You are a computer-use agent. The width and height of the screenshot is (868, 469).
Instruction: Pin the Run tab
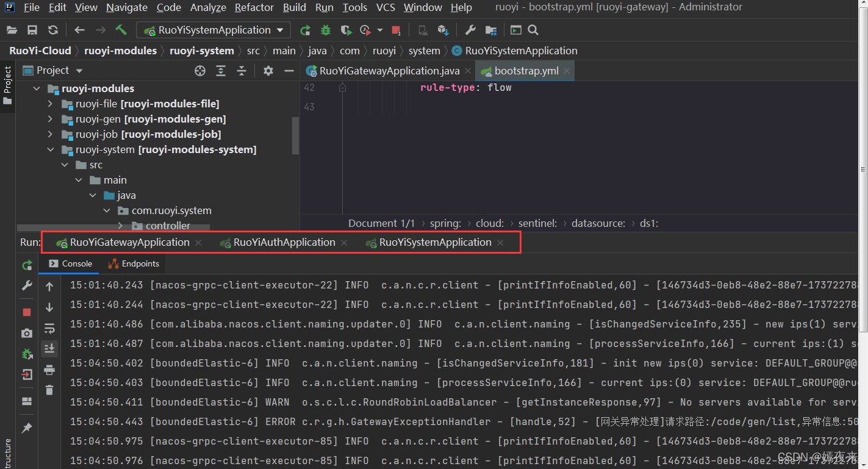tap(27, 428)
